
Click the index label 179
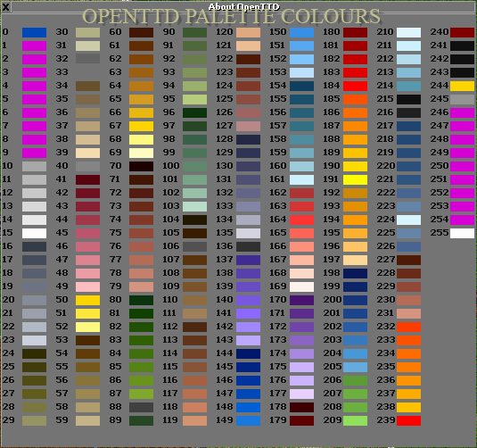[278, 420]
